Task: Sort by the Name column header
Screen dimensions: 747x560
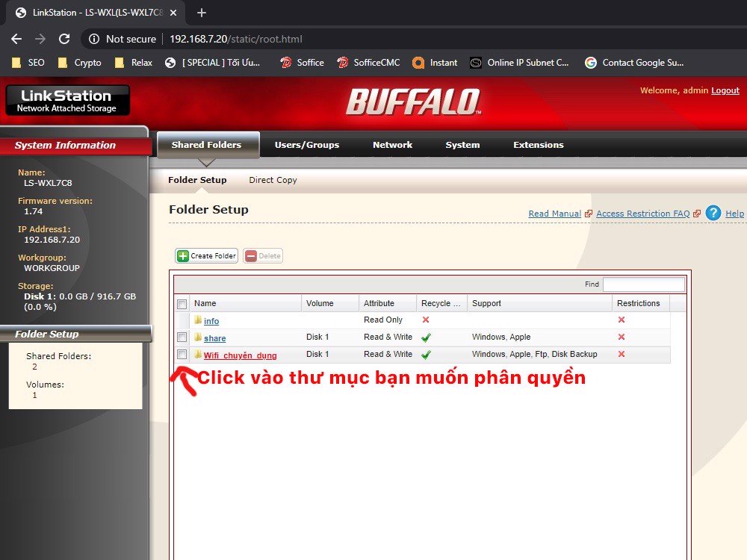Action: (245, 303)
